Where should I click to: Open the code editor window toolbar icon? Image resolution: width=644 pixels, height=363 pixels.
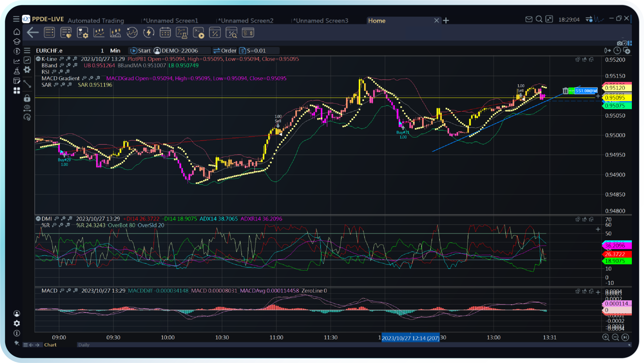215,33
